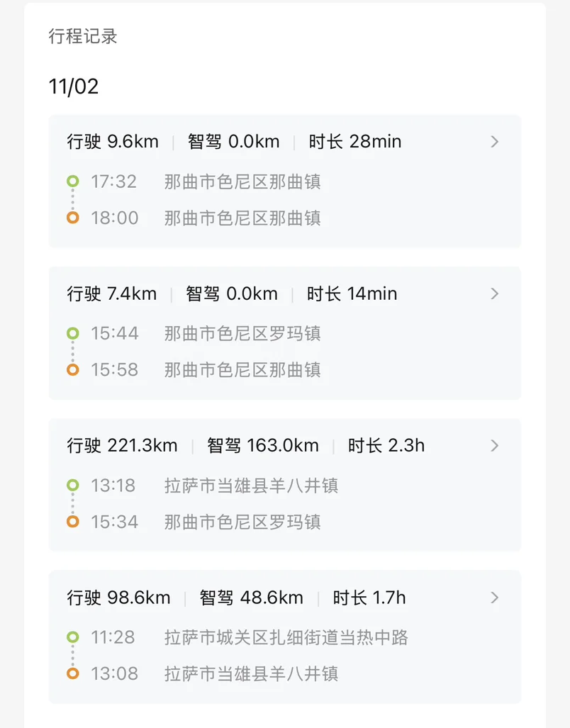Expand the 221.3km trip chevron

[x=495, y=446]
